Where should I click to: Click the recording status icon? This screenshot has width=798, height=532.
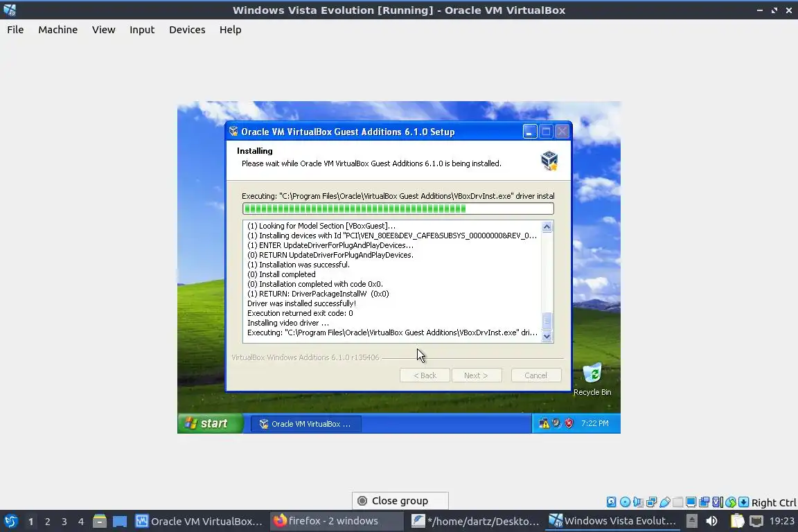704,502
